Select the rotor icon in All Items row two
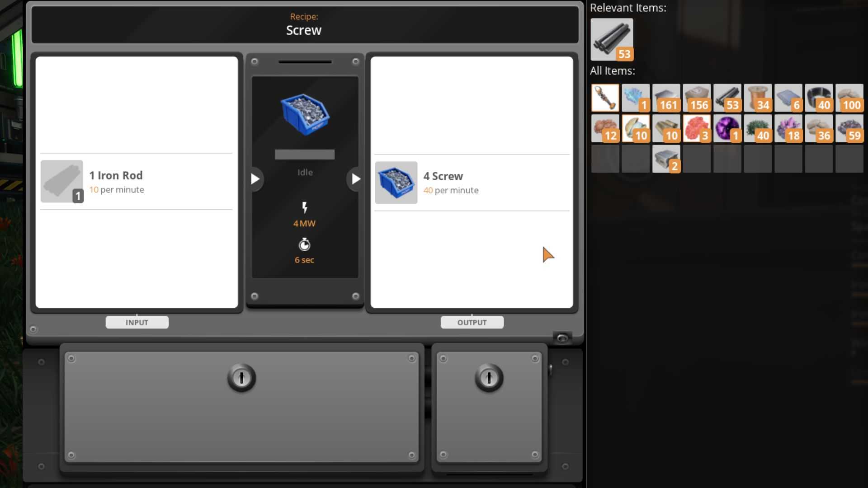This screenshot has width=868, height=488. pyautogui.click(x=635, y=127)
